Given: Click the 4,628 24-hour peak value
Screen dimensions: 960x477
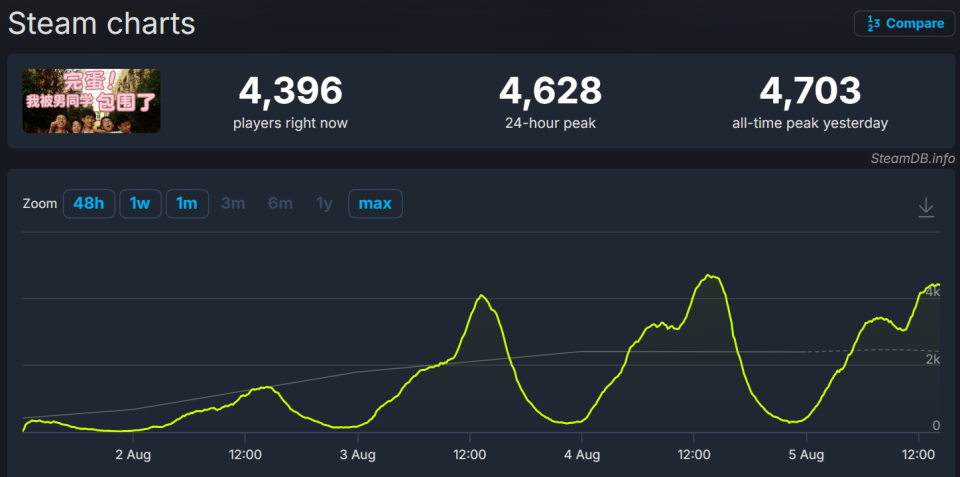Looking at the screenshot, I should tap(550, 91).
